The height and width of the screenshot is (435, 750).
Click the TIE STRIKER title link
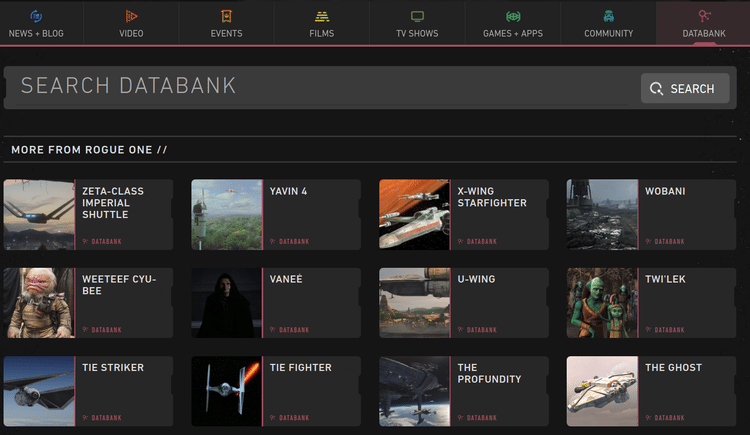113,368
